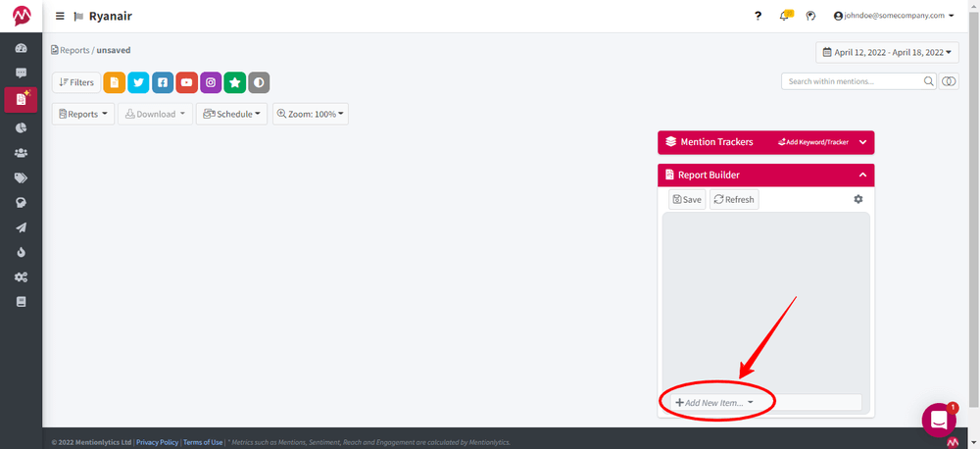The width and height of the screenshot is (980, 449).
Task: Open the Filters button
Action: 76,82
